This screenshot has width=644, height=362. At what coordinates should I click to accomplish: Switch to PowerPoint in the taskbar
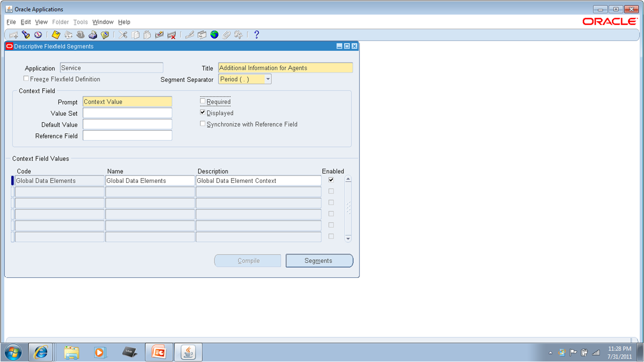[x=159, y=352]
